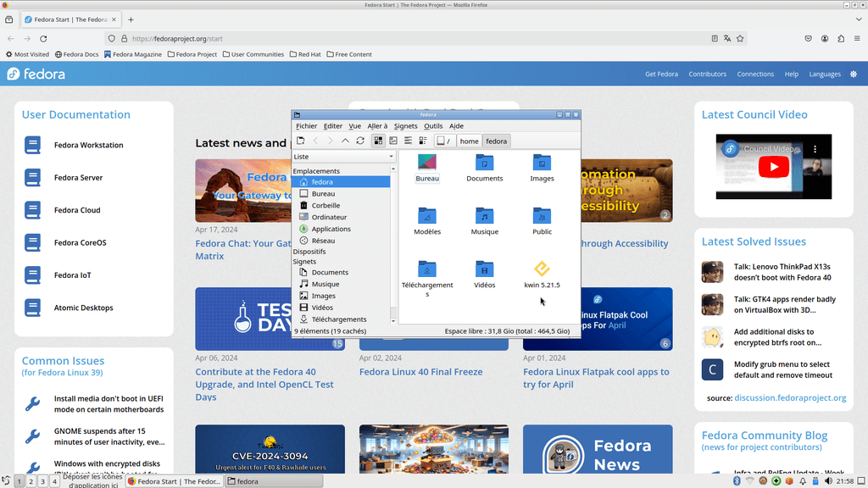Open the discussion.fedoraproject.org source link
This screenshot has width=868, height=488.
pos(790,398)
